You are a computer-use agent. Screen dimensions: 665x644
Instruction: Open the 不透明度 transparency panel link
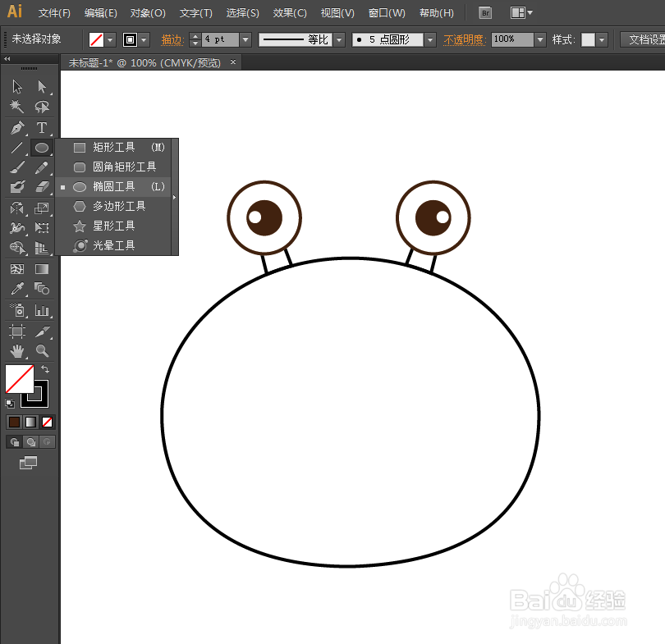pos(465,40)
